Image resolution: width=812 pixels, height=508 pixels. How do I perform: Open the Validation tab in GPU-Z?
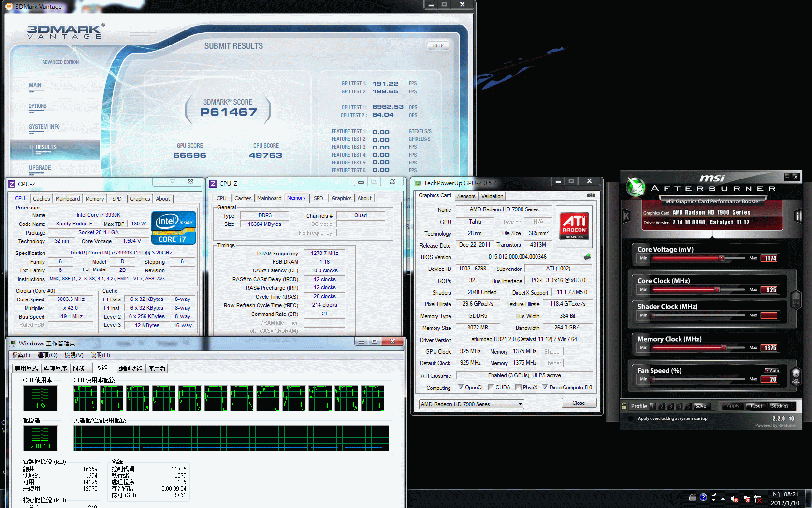492,196
